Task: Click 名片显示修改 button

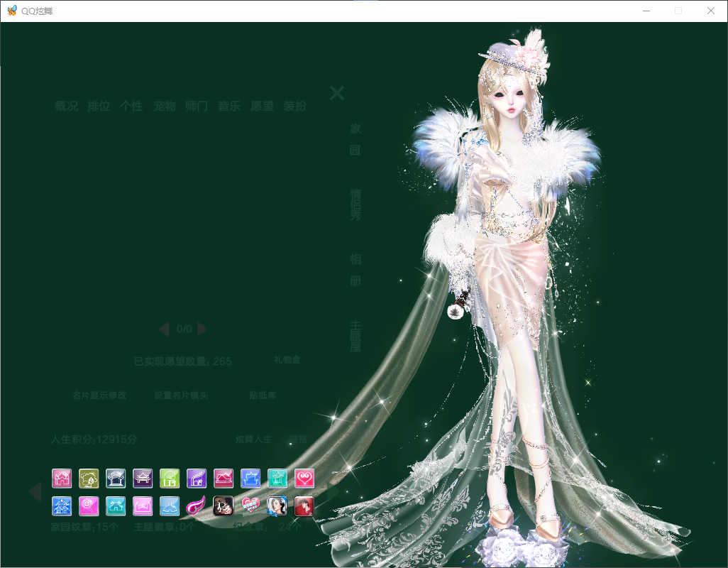Action: (99, 395)
